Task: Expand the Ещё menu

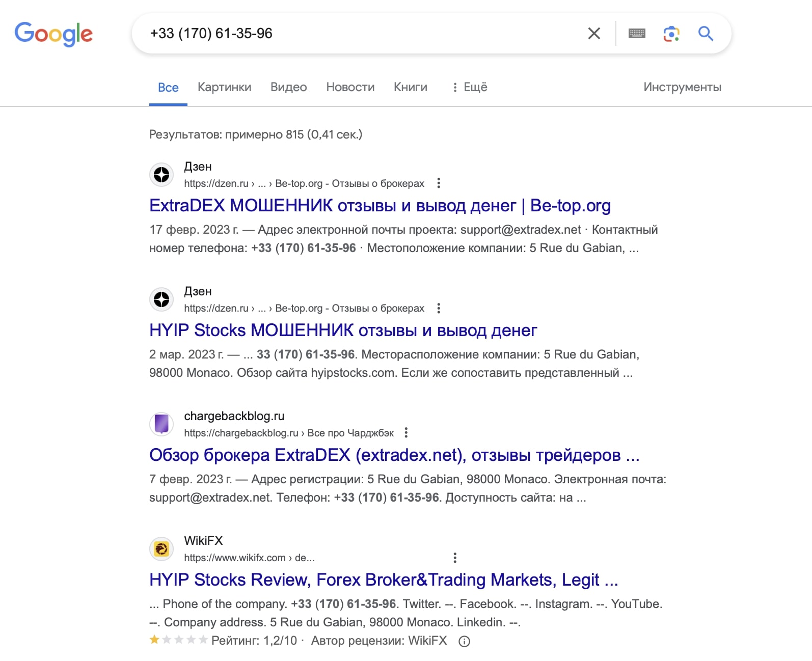Action: [470, 87]
